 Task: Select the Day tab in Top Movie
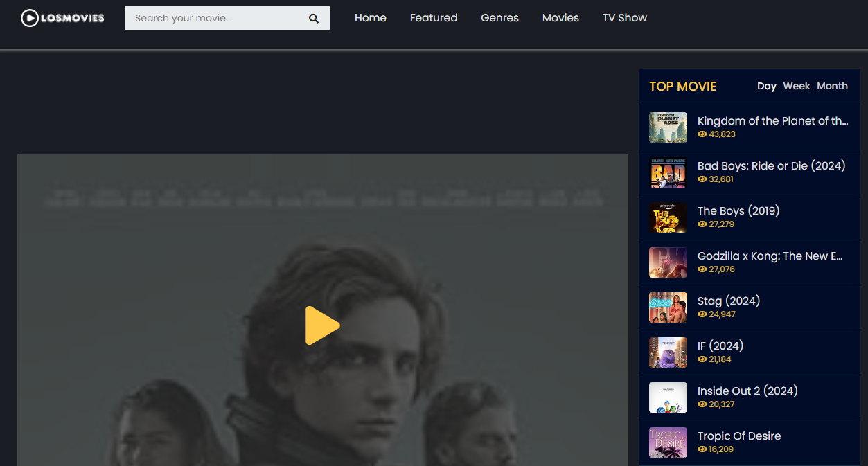pos(767,86)
